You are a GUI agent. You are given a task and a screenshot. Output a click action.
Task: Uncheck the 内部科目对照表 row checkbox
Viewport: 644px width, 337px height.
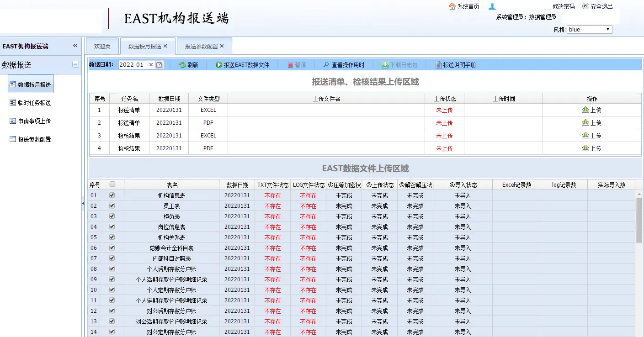click(112, 258)
